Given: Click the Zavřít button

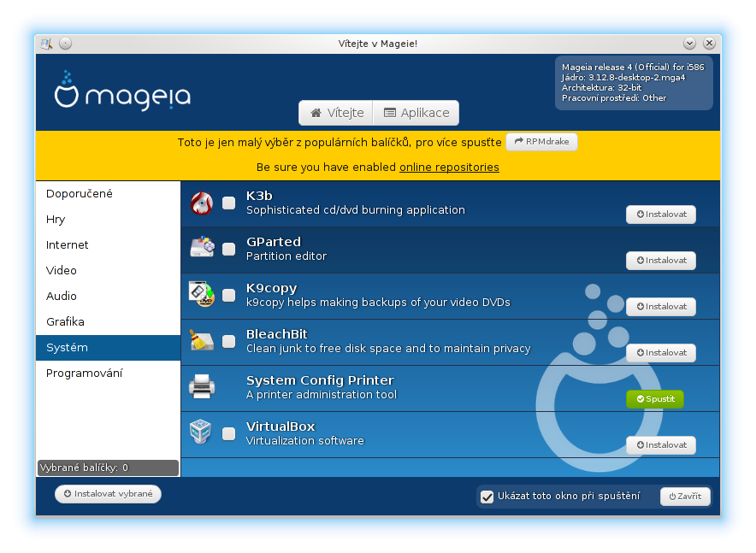Looking at the screenshot, I should 685,497.
